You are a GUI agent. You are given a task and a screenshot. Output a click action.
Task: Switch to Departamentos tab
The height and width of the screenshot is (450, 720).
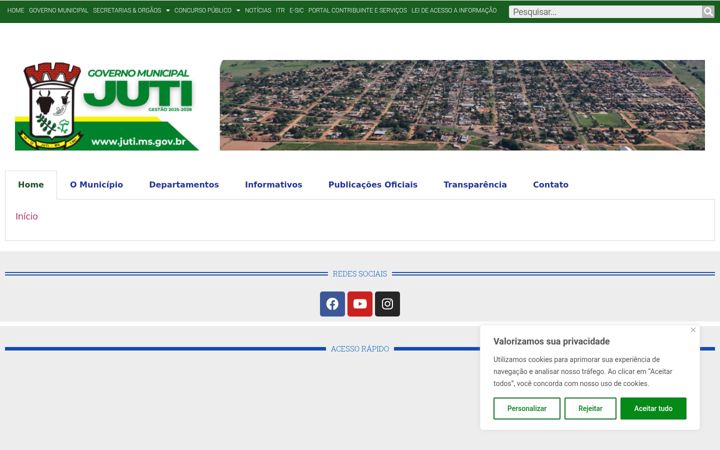pos(184,185)
